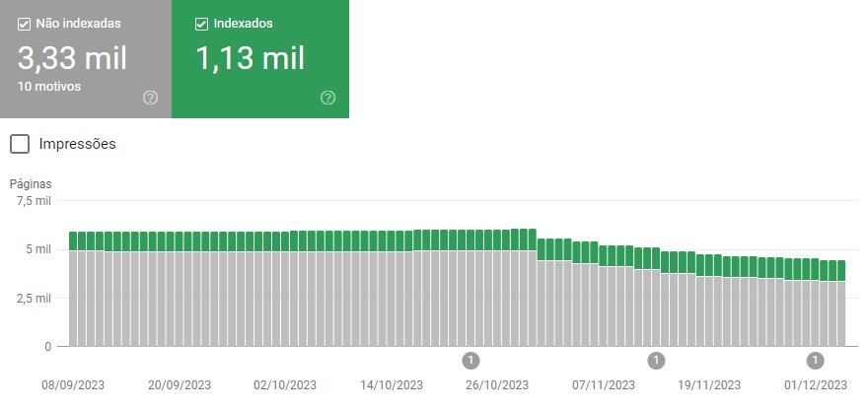
Task: Select the gray Não indexadas card
Action: click(x=85, y=59)
